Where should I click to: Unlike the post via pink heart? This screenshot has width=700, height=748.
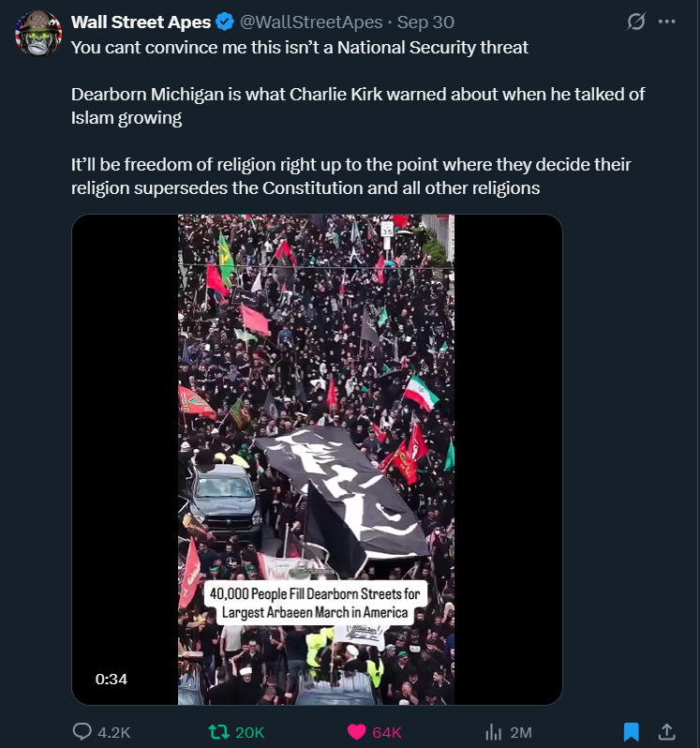[356, 732]
